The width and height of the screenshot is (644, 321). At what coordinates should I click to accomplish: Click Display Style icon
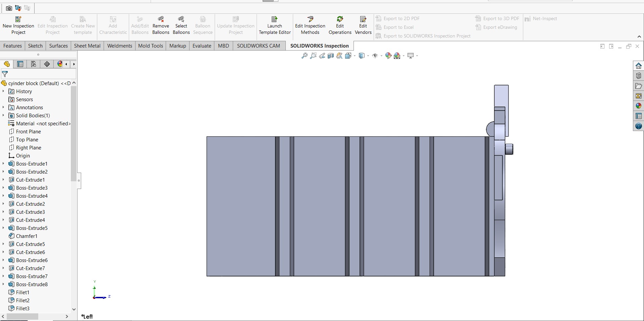[x=362, y=56]
